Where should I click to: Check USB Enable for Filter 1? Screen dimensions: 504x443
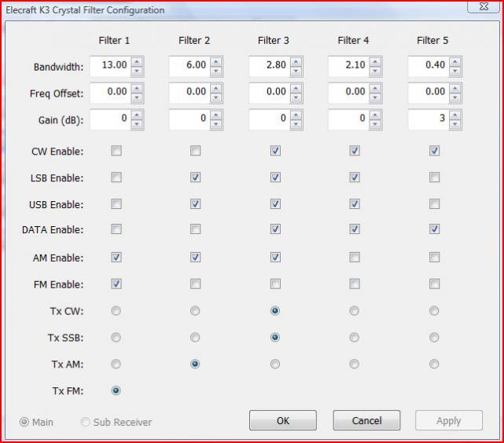click(x=116, y=204)
